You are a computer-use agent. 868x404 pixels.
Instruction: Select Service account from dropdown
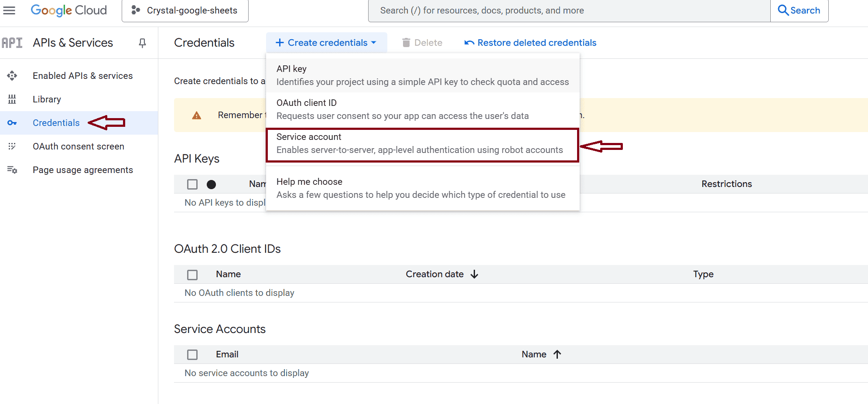423,145
